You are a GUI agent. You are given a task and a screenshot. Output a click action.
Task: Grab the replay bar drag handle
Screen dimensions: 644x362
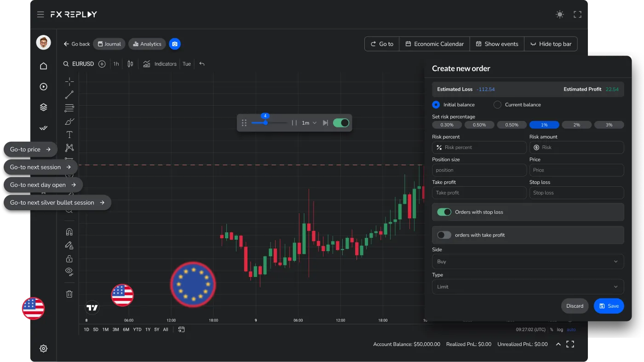(x=244, y=123)
